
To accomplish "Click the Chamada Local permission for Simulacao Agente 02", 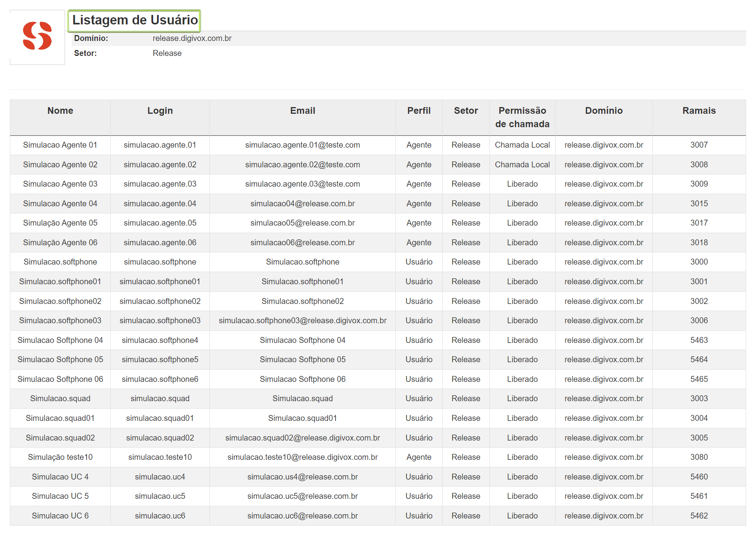I will pyautogui.click(x=522, y=165).
